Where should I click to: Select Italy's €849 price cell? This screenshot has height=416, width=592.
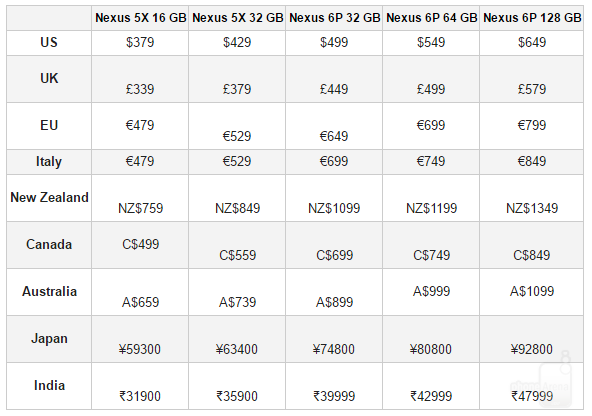point(532,162)
